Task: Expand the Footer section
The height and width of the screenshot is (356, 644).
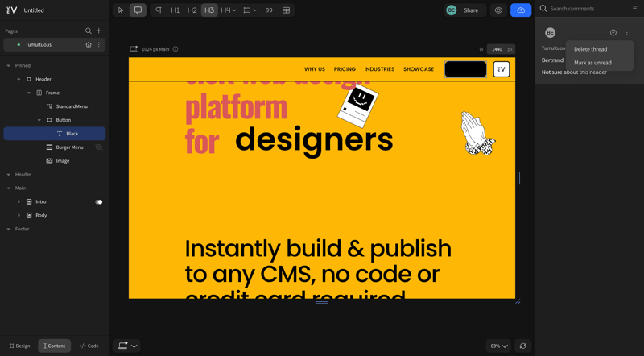Action: coord(9,229)
